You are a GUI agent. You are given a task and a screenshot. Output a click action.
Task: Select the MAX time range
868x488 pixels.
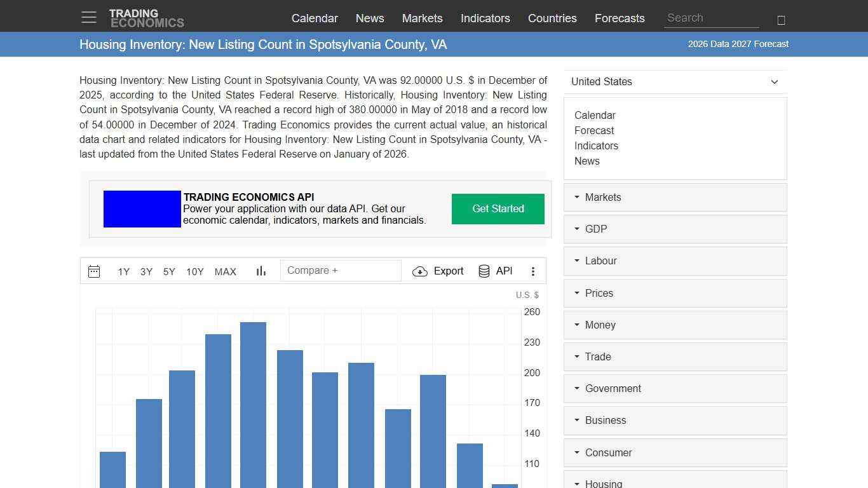pos(225,271)
